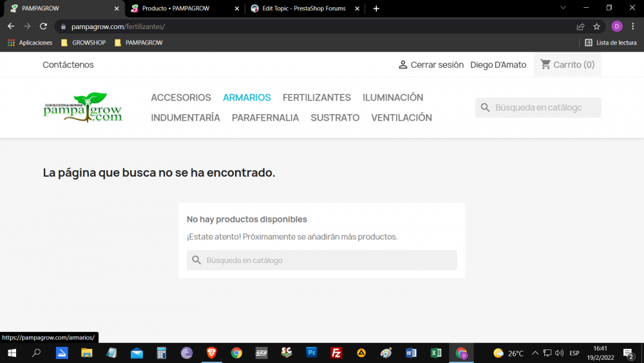Screen dimensions: 644x363
Task: Open the VENTILACIÓN category
Action: pyautogui.click(x=401, y=117)
